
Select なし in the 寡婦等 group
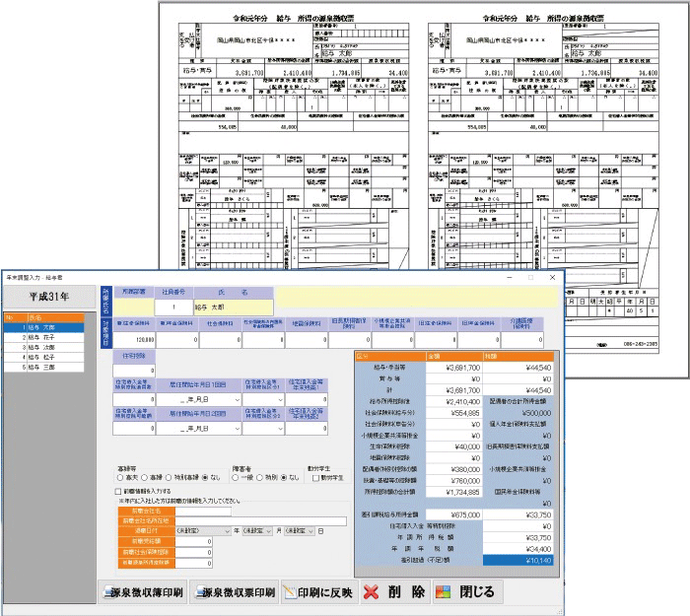coord(205,477)
